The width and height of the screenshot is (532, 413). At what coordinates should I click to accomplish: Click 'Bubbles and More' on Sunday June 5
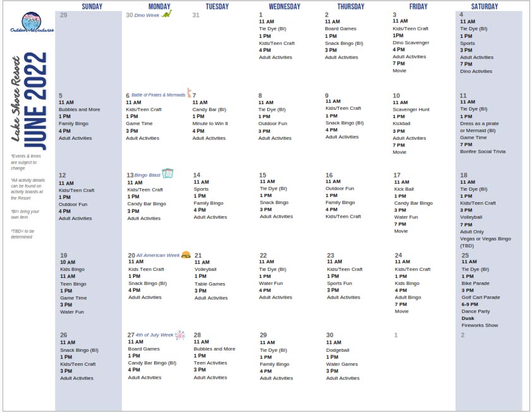click(80, 109)
